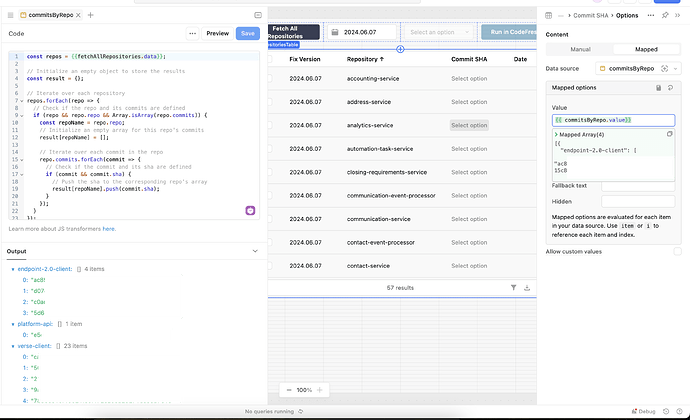Viewport: 690px width, 420px height.
Task: Open the code list sidebar icon
Action: pos(11,15)
